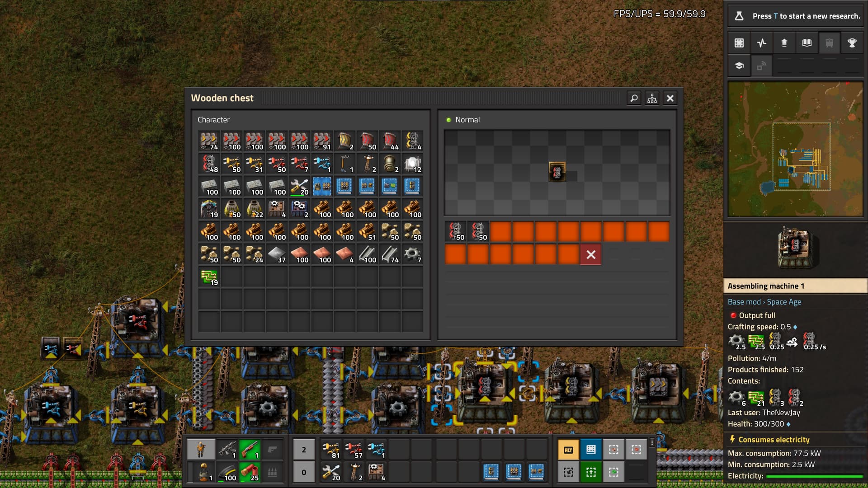Open the circuit network connection icon
The height and width of the screenshot is (488, 868).
point(652,98)
